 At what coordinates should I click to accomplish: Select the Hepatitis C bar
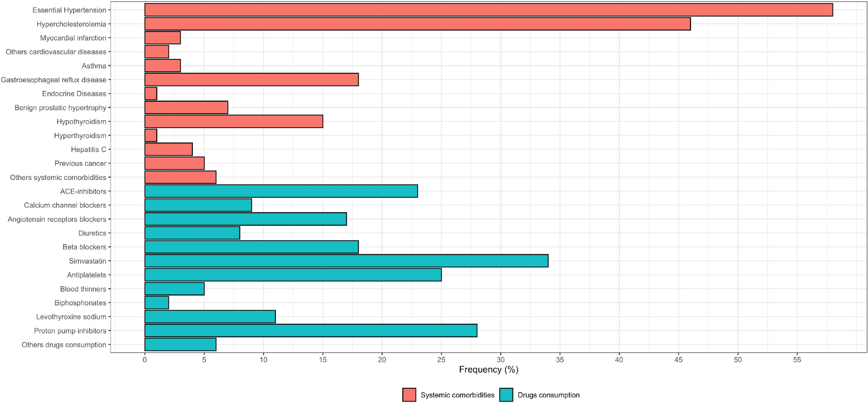pos(168,149)
